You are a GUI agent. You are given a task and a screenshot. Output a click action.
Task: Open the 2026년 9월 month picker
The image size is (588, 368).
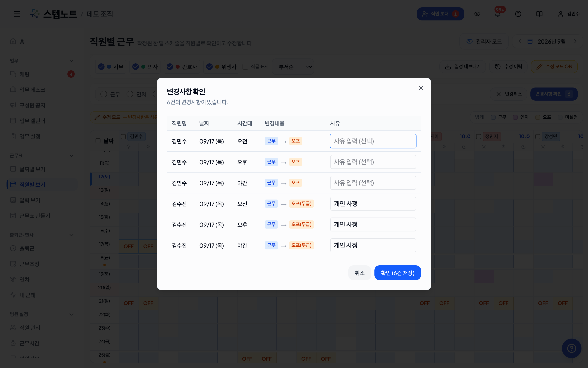click(x=551, y=42)
